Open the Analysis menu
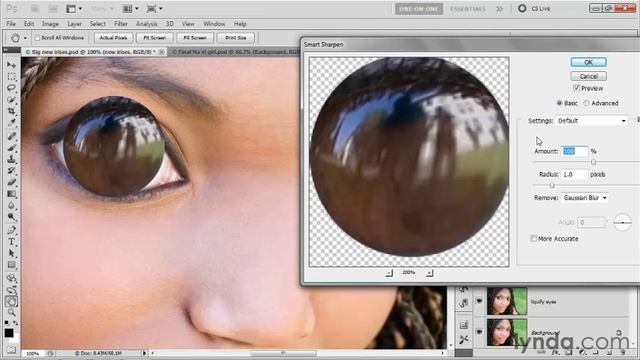The height and width of the screenshot is (360, 640). pyautogui.click(x=147, y=24)
